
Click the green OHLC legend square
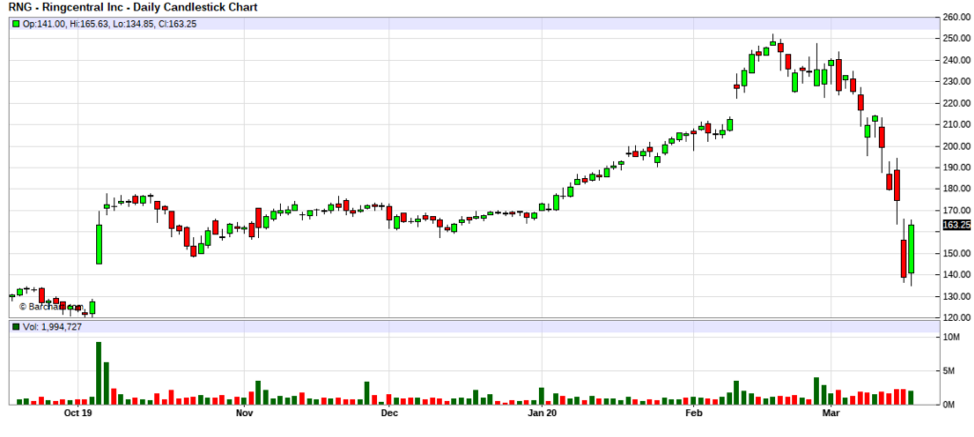(x=16, y=24)
